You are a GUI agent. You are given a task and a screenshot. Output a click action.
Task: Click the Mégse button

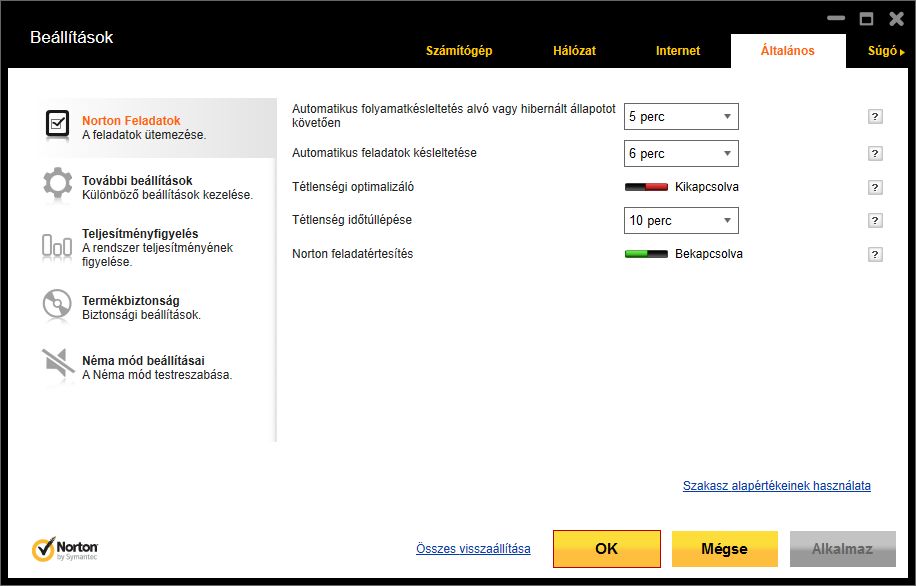[724, 549]
